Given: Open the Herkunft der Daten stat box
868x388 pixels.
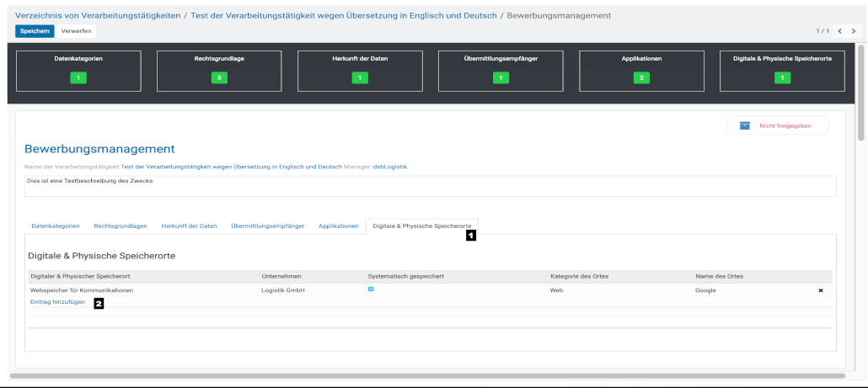Looking at the screenshot, I should point(360,70).
